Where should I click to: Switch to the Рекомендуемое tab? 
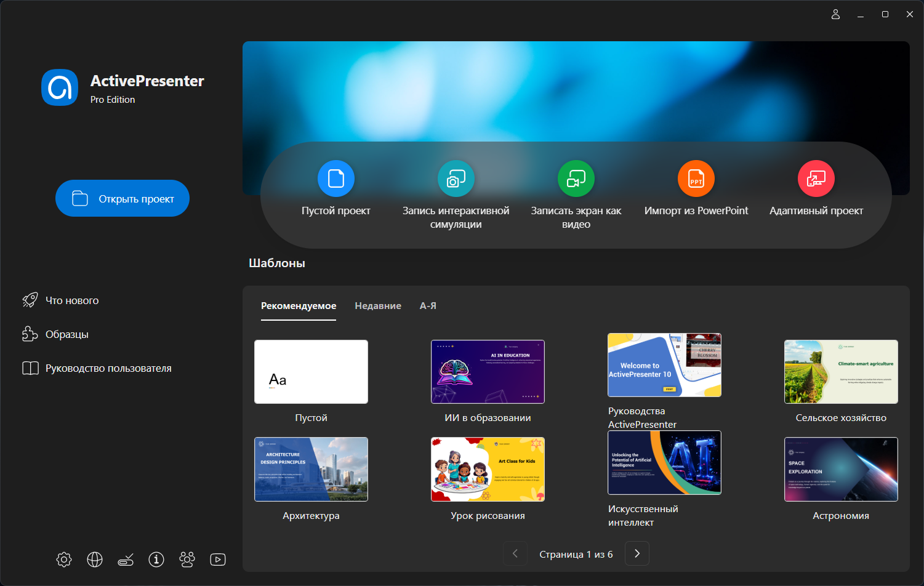click(x=299, y=306)
